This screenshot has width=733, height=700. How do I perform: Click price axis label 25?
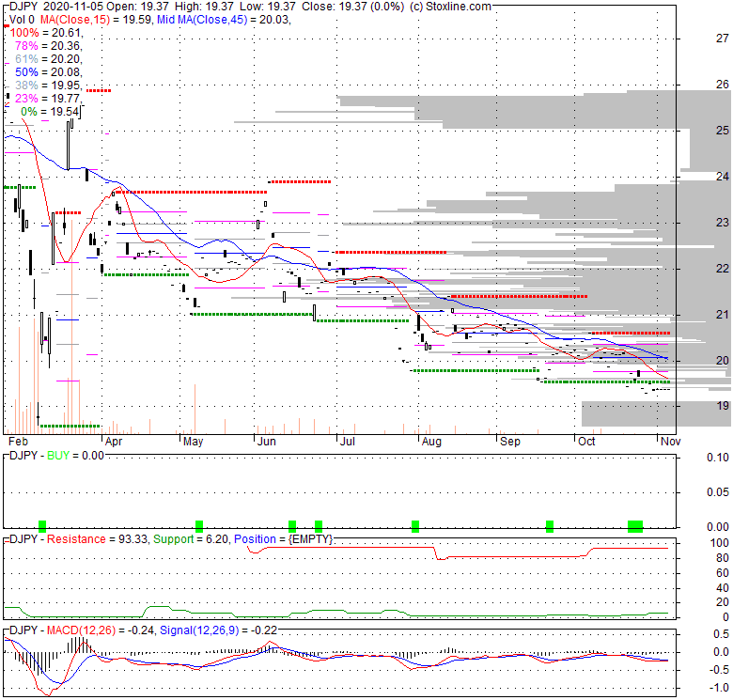(723, 131)
